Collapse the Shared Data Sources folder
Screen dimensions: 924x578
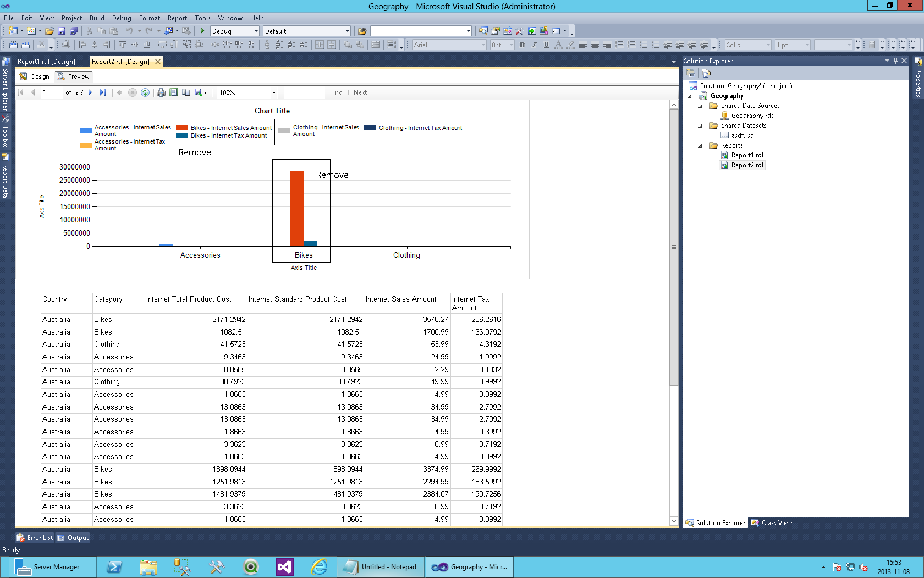[700, 106]
